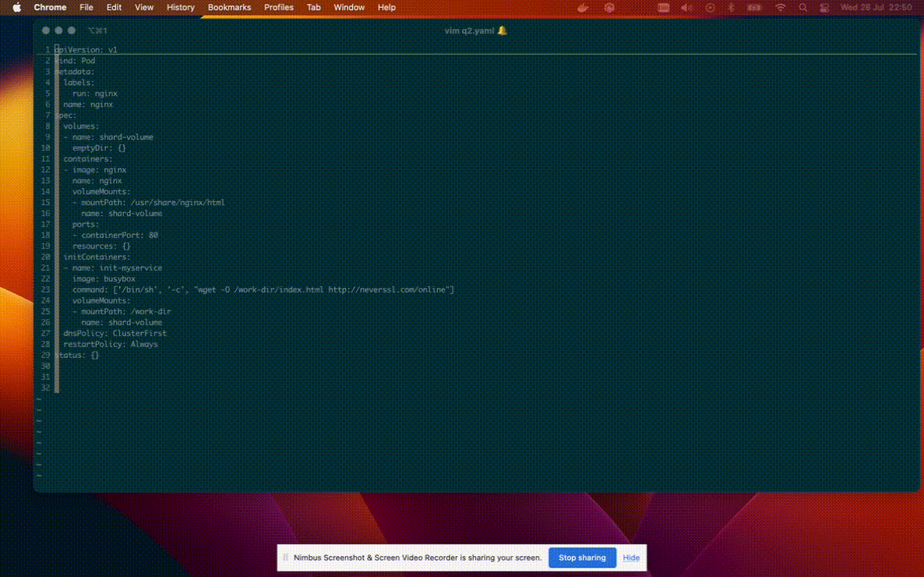
Task: Click the 'resources: {}' line
Action: pyautogui.click(x=101, y=246)
